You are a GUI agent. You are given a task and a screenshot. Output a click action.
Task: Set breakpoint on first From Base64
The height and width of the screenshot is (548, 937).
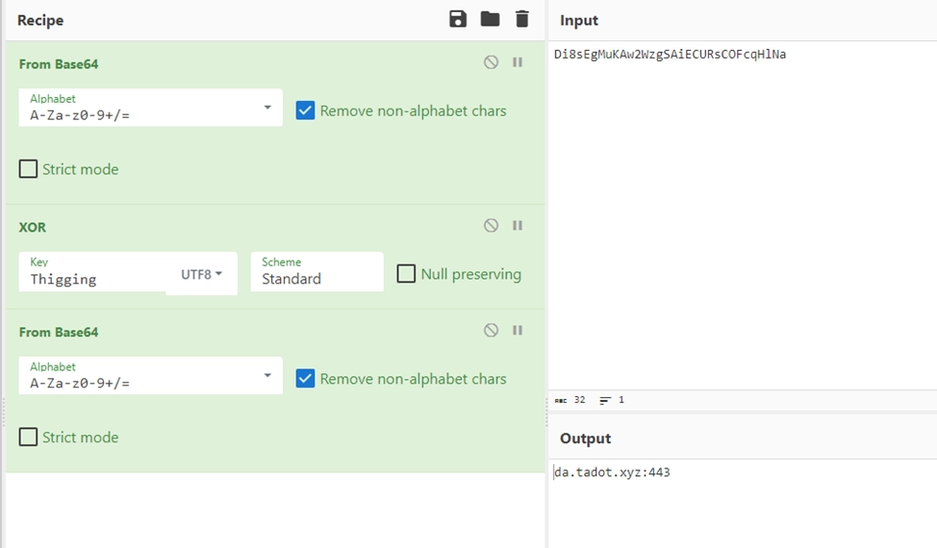click(518, 62)
